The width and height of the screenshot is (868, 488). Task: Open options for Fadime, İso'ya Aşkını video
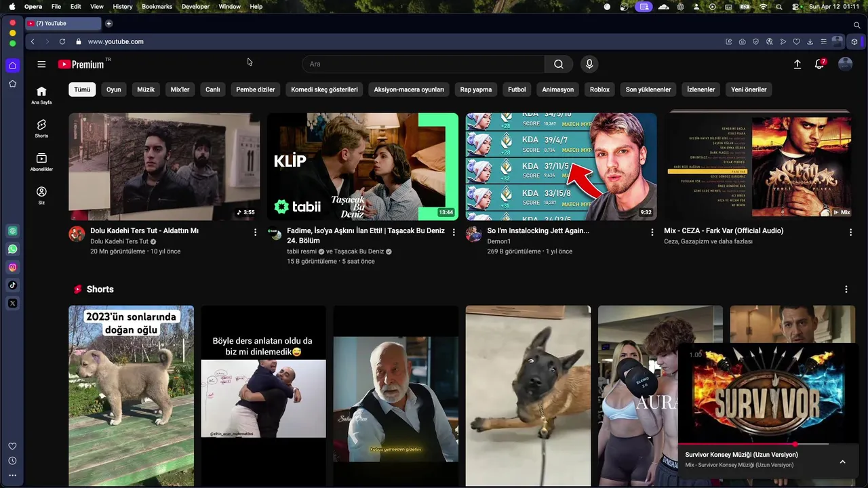[454, 232]
